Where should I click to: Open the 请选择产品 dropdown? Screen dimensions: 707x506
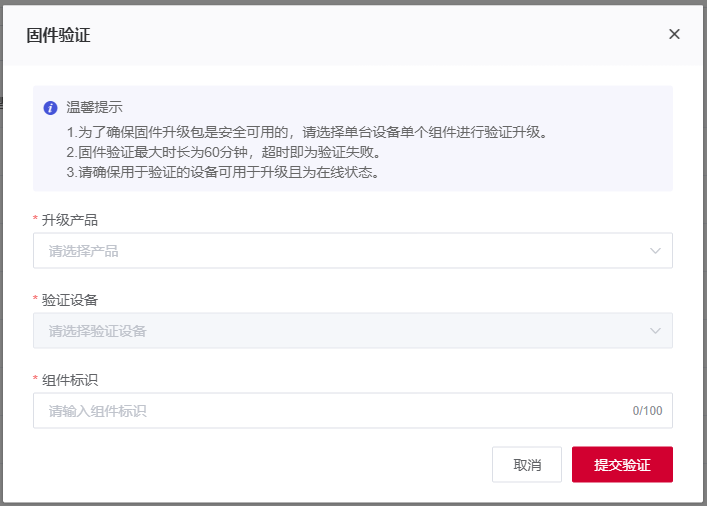pyautogui.click(x=353, y=251)
